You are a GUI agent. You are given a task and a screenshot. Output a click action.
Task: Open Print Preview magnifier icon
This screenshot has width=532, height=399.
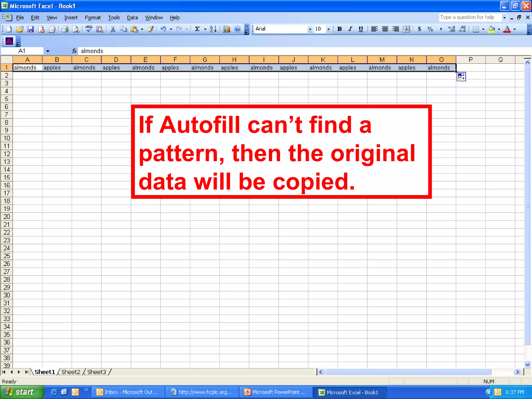(x=76, y=29)
